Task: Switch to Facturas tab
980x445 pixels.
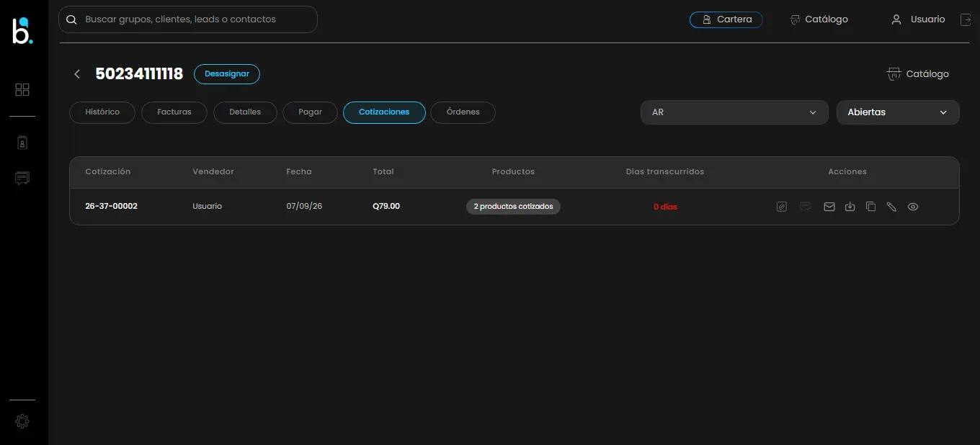Action: coord(174,112)
